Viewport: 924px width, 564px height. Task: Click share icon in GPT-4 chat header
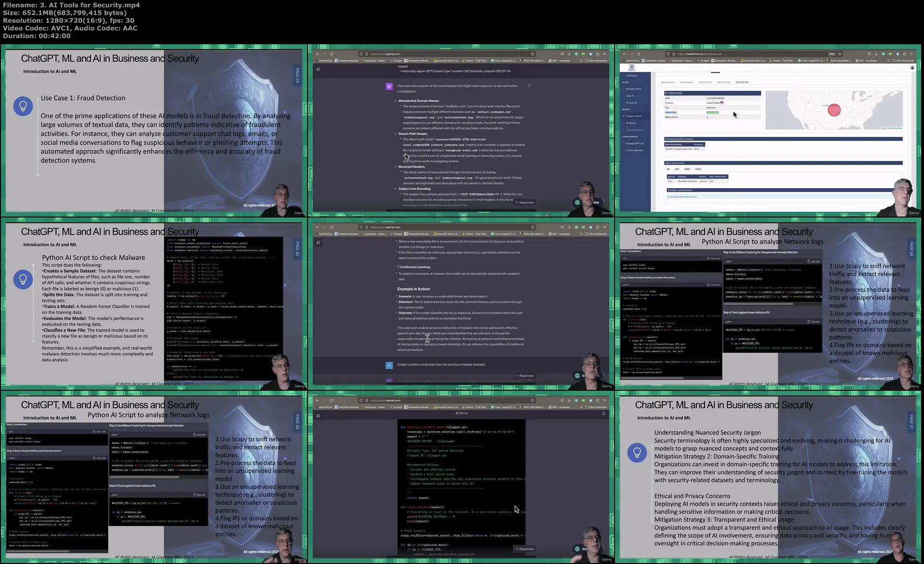pyautogui.click(x=603, y=413)
